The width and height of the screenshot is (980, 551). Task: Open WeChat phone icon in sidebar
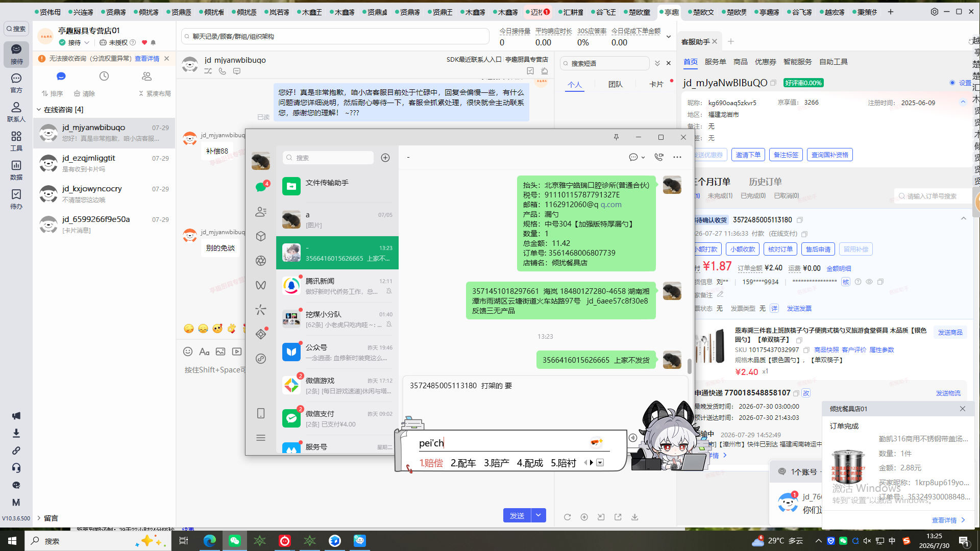(x=261, y=413)
